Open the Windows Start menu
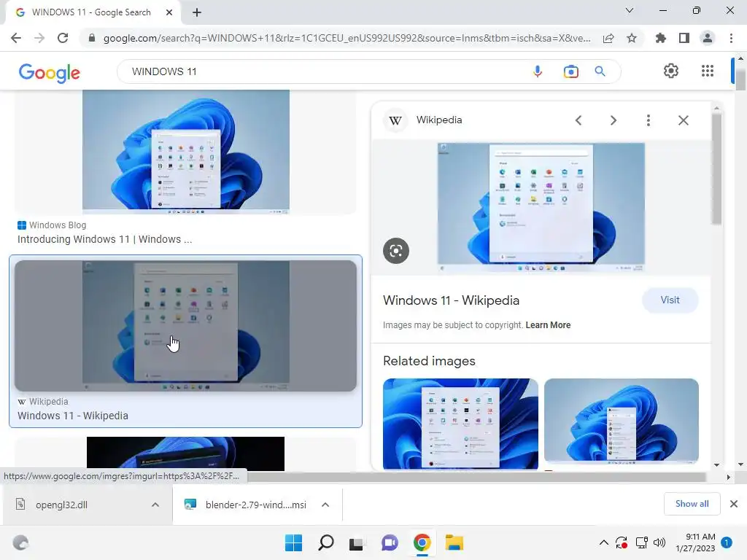The width and height of the screenshot is (747, 560). (x=293, y=542)
